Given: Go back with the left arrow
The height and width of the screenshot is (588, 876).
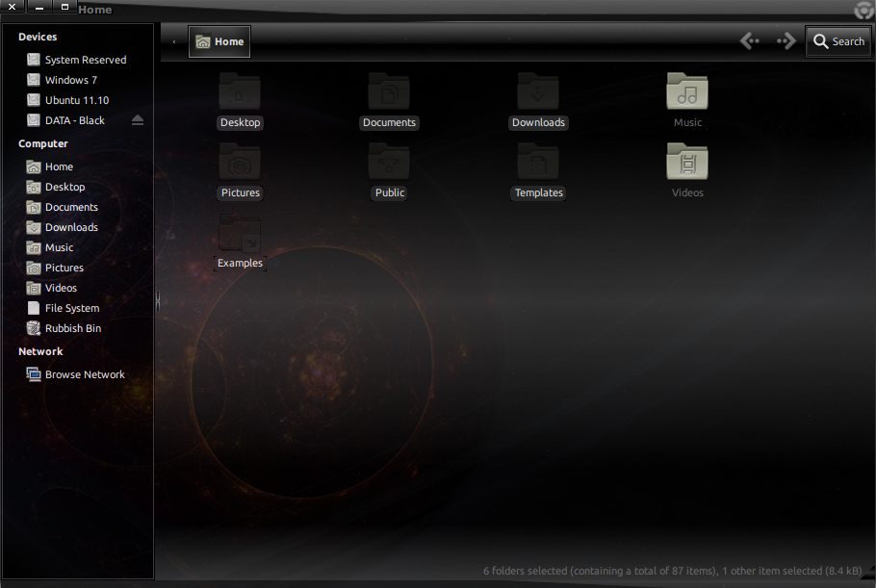Looking at the screenshot, I should (x=750, y=40).
